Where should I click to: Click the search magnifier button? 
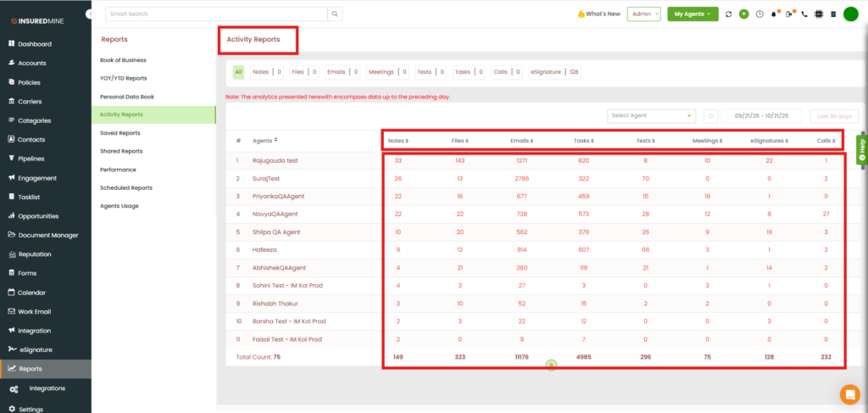pyautogui.click(x=336, y=14)
